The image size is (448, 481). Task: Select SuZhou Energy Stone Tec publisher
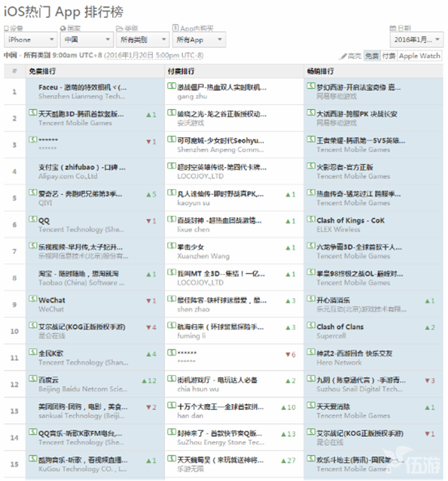pos(220,442)
